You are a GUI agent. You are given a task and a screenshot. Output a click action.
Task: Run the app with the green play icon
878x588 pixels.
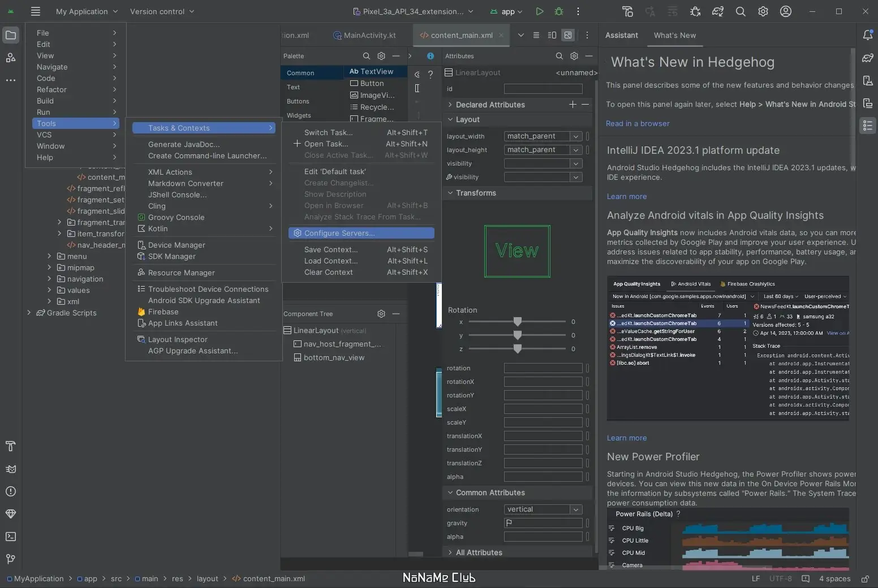540,11
